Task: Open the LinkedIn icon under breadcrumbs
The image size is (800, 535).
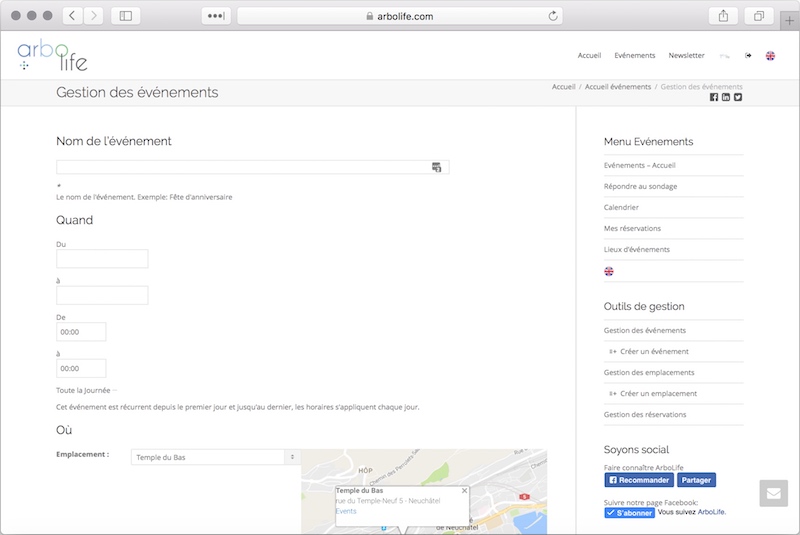Action: tap(726, 97)
